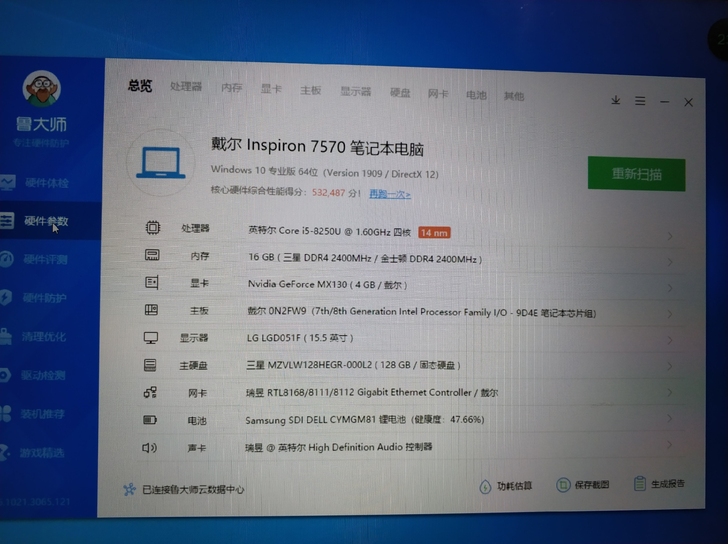Click the battery icon
The width and height of the screenshot is (728, 544).
click(150, 420)
